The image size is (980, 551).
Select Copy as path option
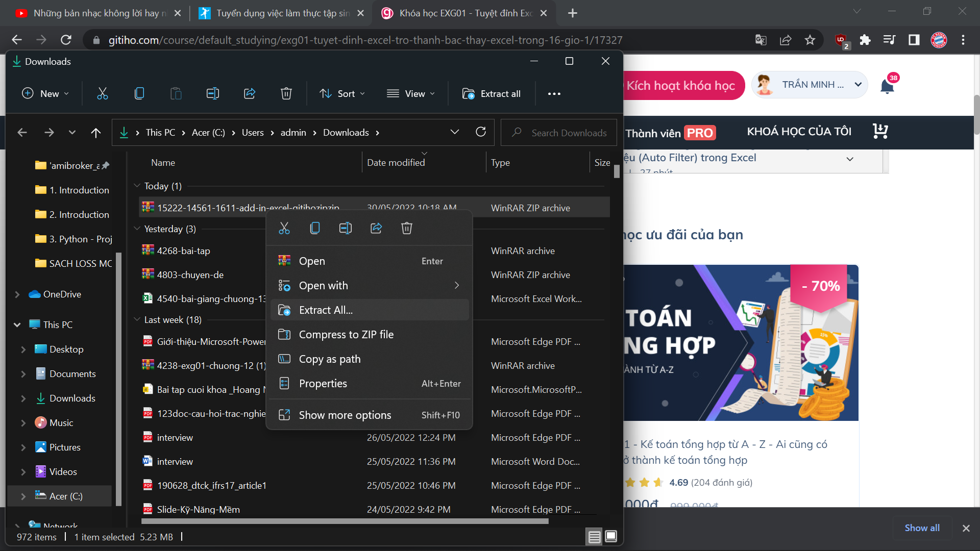pyautogui.click(x=370, y=359)
